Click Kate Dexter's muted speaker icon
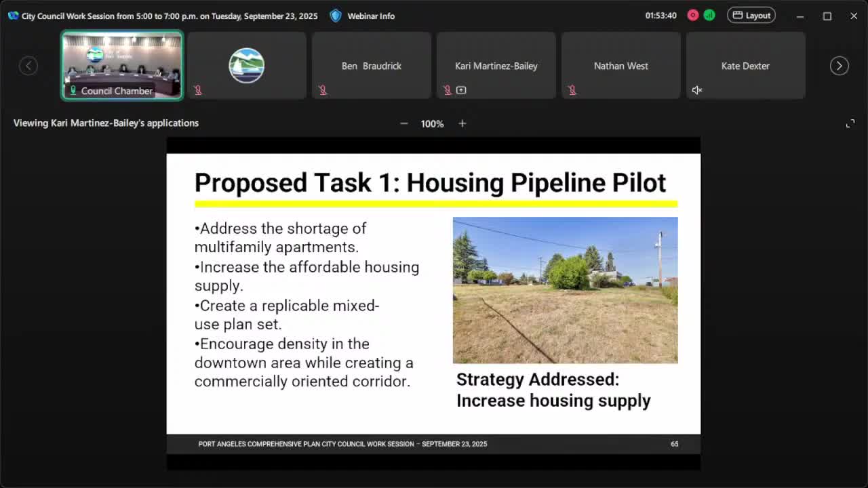The height and width of the screenshot is (488, 868). pyautogui.click(x=697, y=90)
